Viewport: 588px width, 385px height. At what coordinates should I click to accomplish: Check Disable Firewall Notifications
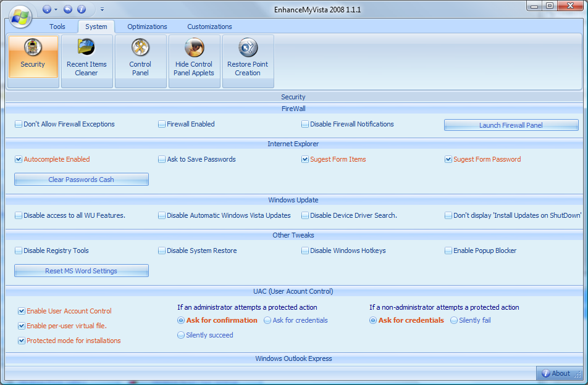(x=305, y=124)
